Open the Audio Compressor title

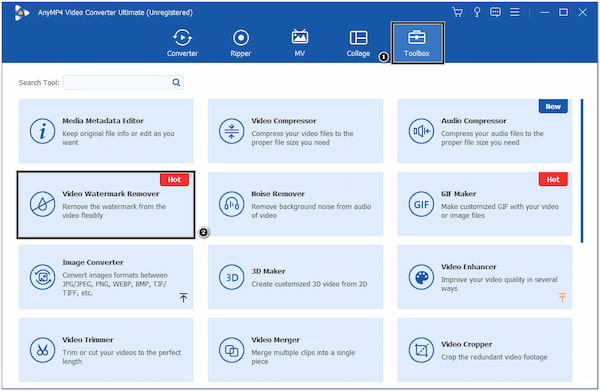473,121
